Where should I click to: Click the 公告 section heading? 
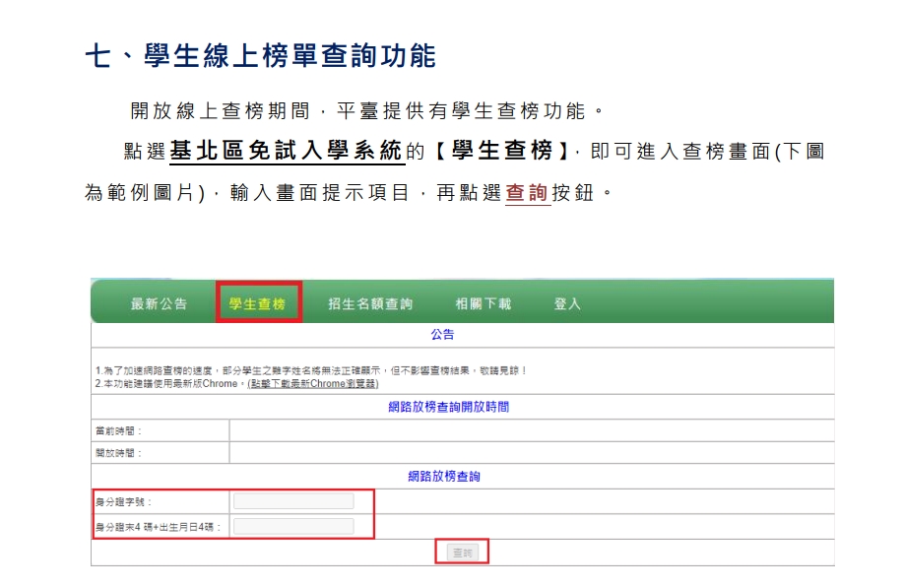pos(442,335)
